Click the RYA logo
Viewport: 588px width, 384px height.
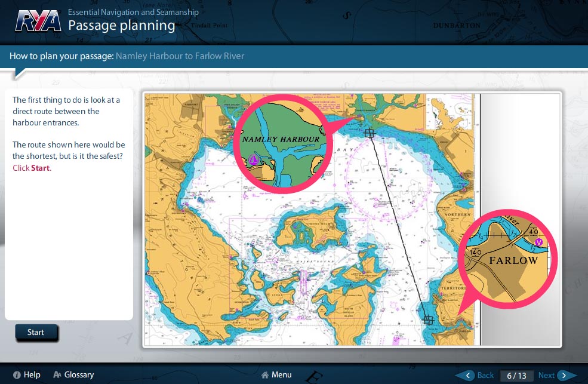pos(38,21)
